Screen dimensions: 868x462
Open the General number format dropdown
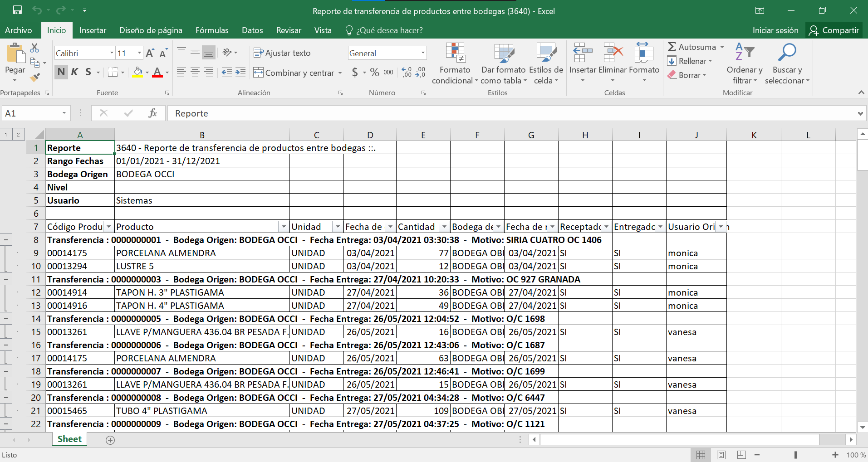coord(423,53)
